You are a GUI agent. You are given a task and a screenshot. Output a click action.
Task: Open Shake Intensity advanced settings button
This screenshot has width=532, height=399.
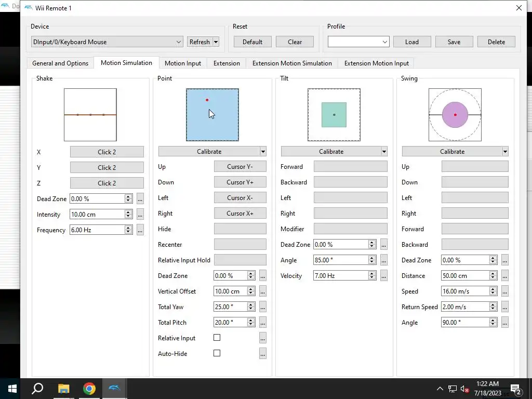point(140,215)
